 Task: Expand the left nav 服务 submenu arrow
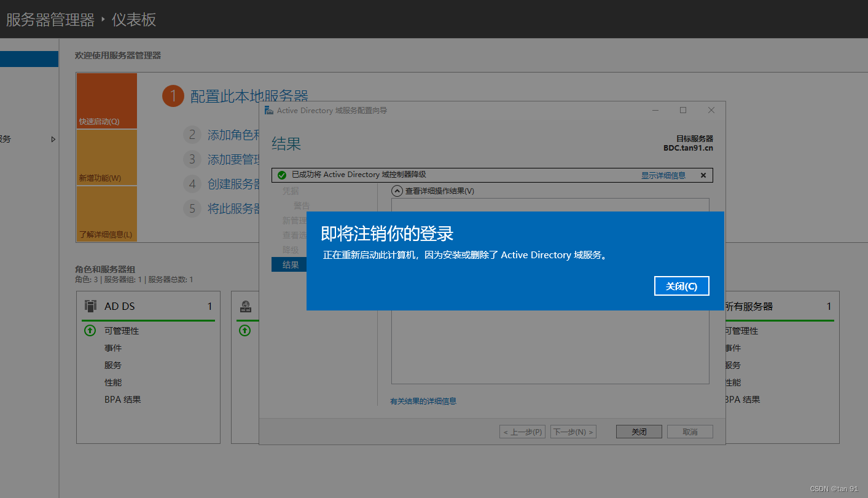tap(53, 140)
